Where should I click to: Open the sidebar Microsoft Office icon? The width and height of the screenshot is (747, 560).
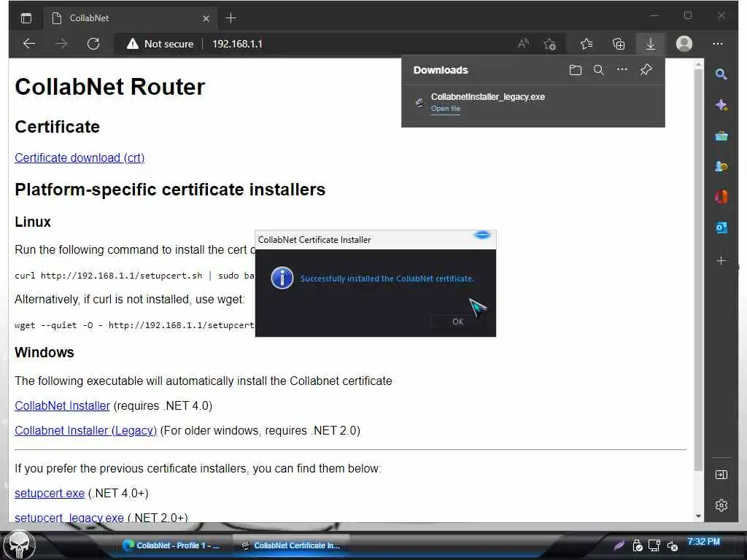coord(721,197)
